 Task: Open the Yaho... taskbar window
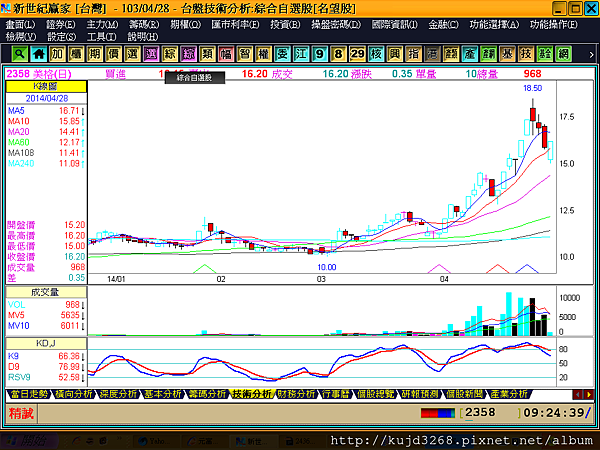155,441
